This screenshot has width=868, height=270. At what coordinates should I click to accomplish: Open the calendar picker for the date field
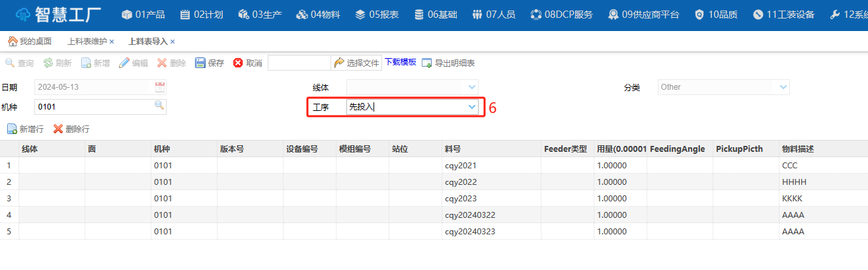pyautogui.click(x=159, y=87)
